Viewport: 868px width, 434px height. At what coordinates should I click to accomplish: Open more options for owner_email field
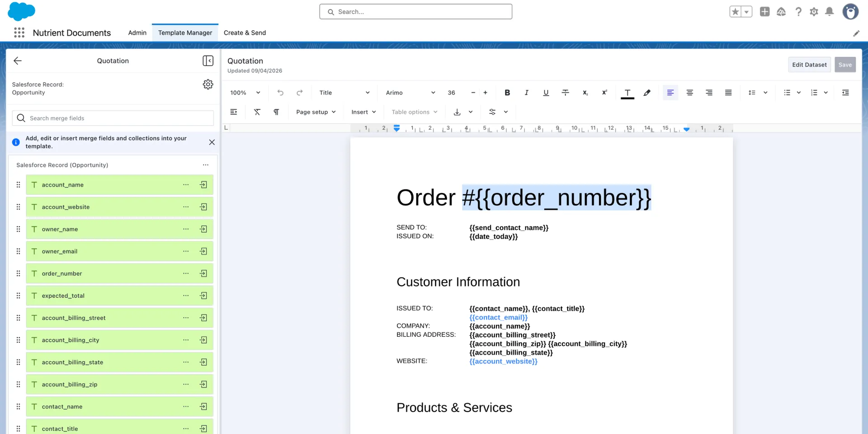[186, 251]
